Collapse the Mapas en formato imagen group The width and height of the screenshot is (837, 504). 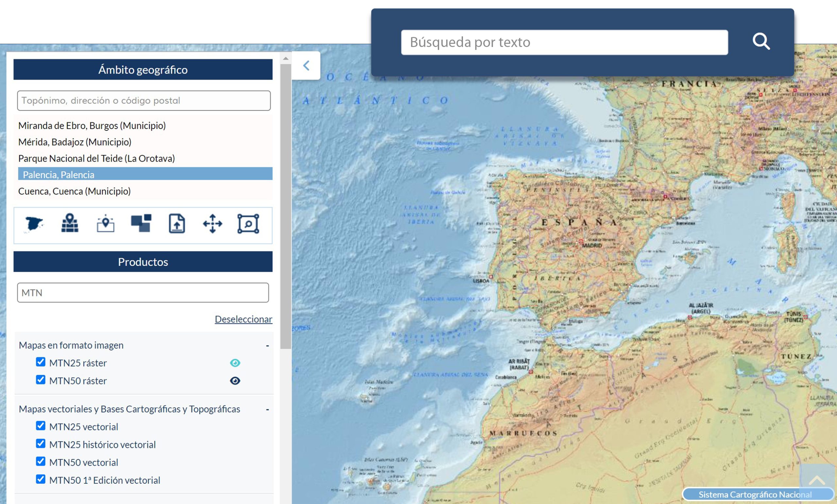pos(268,346)
